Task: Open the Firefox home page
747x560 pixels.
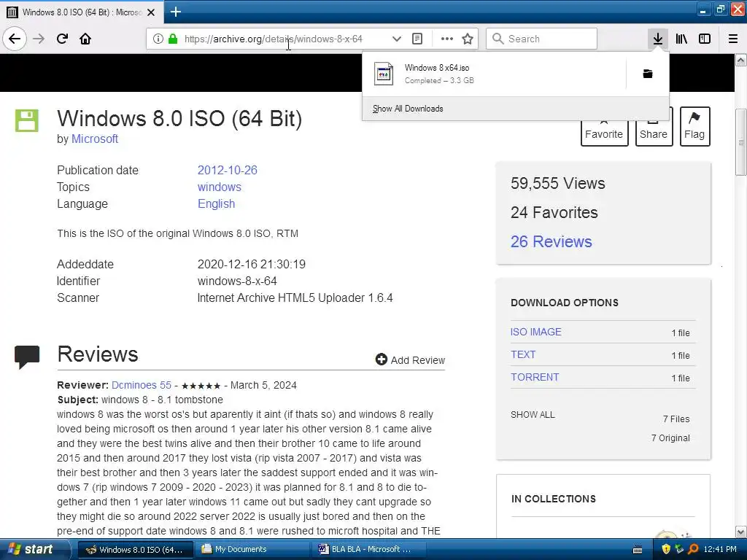Action: (x=85, y=39)
